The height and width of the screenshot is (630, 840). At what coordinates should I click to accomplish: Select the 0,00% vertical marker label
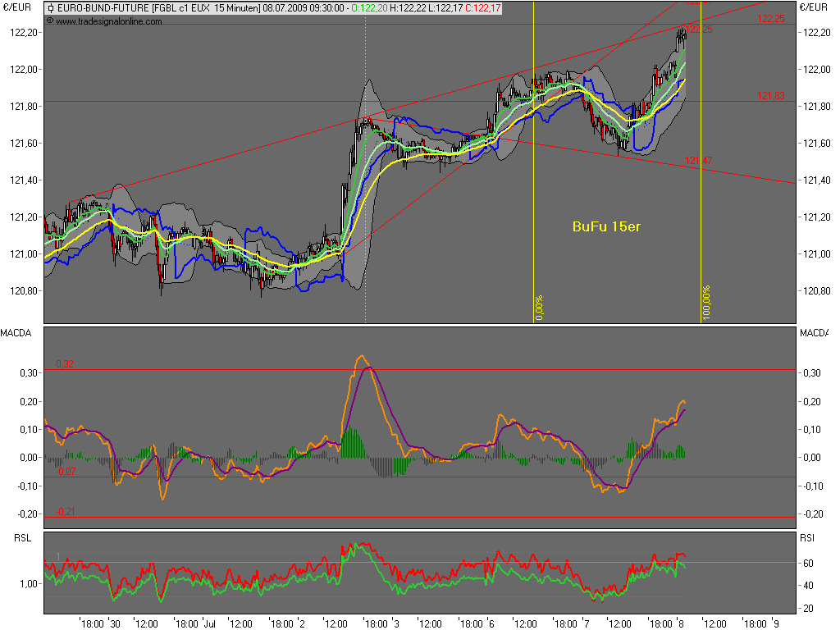(x=539, y=308)
